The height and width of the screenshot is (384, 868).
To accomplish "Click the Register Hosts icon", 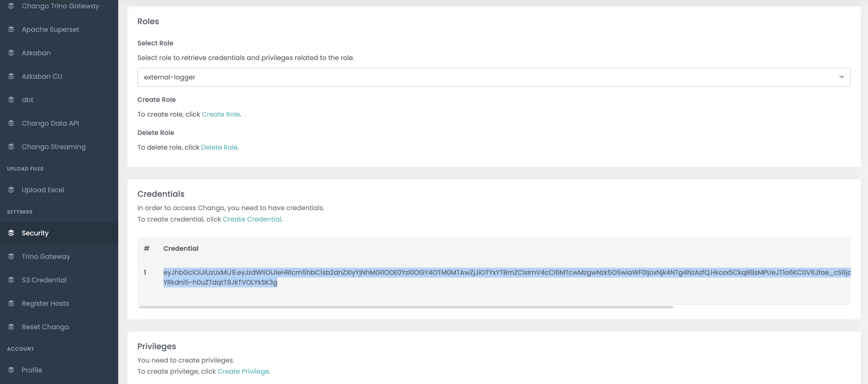I will (x=11, y=303).
